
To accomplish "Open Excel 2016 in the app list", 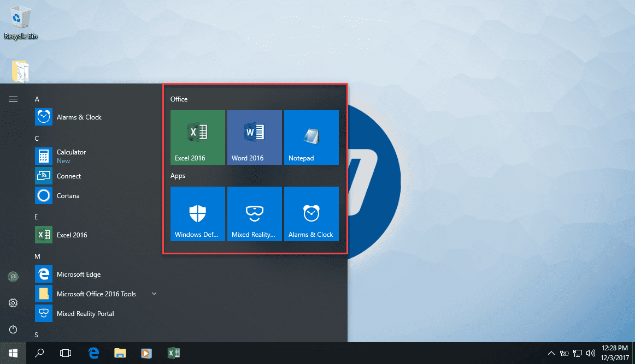I will pyautogui.click(x=96, y=235).
